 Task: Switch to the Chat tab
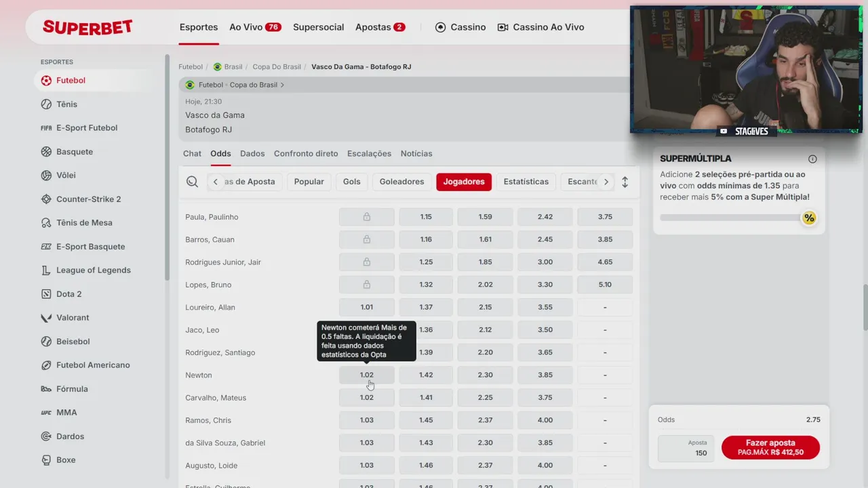click(192, 154)
